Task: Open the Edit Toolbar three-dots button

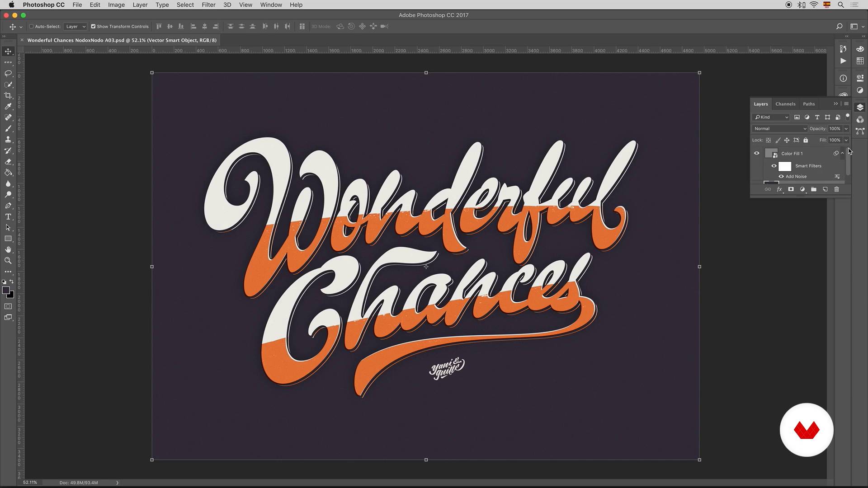Action: click(x=8, y=272)
